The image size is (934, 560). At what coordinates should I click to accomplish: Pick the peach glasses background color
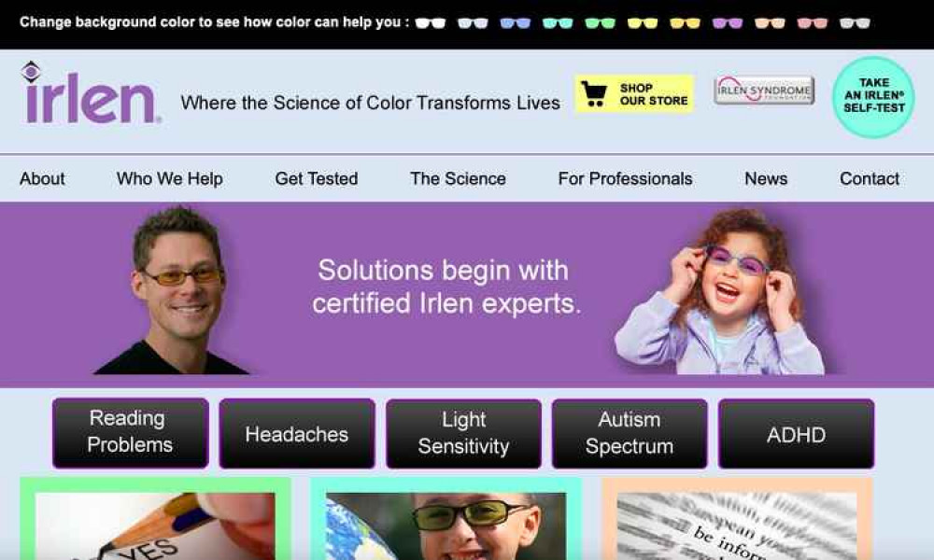tap(770, 23)
